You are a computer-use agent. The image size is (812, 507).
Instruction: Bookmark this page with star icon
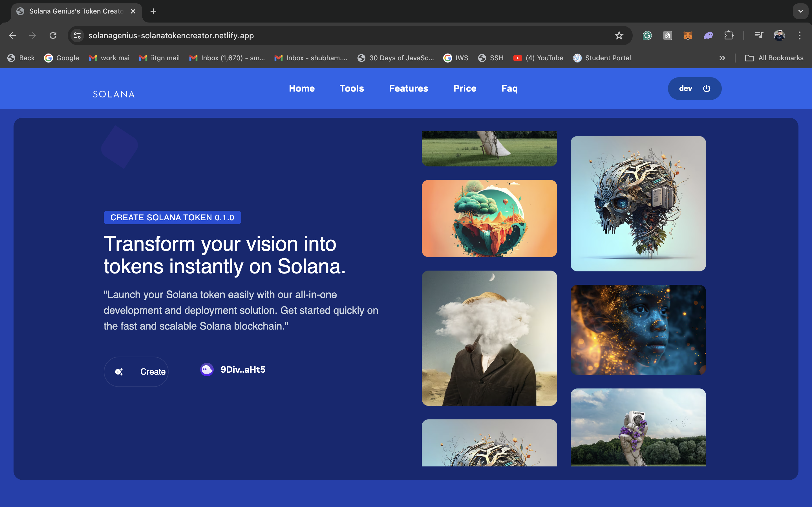(x=619, y=35)
